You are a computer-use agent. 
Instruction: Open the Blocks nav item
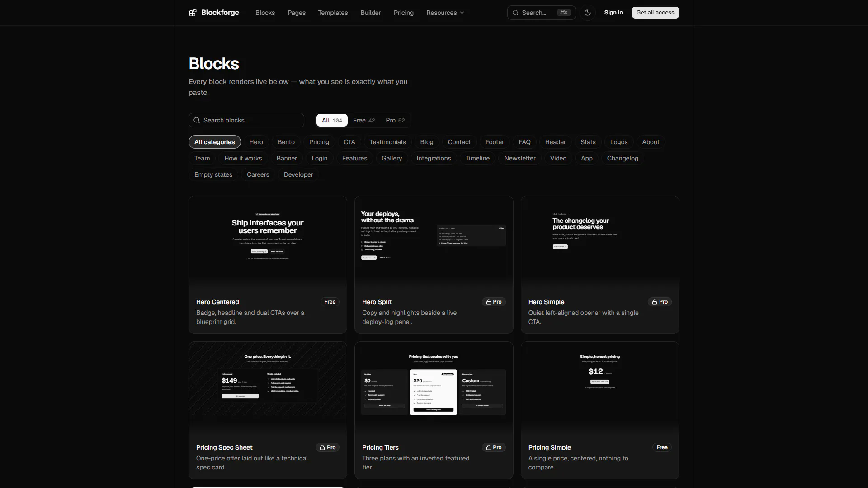tap(265, 13)
